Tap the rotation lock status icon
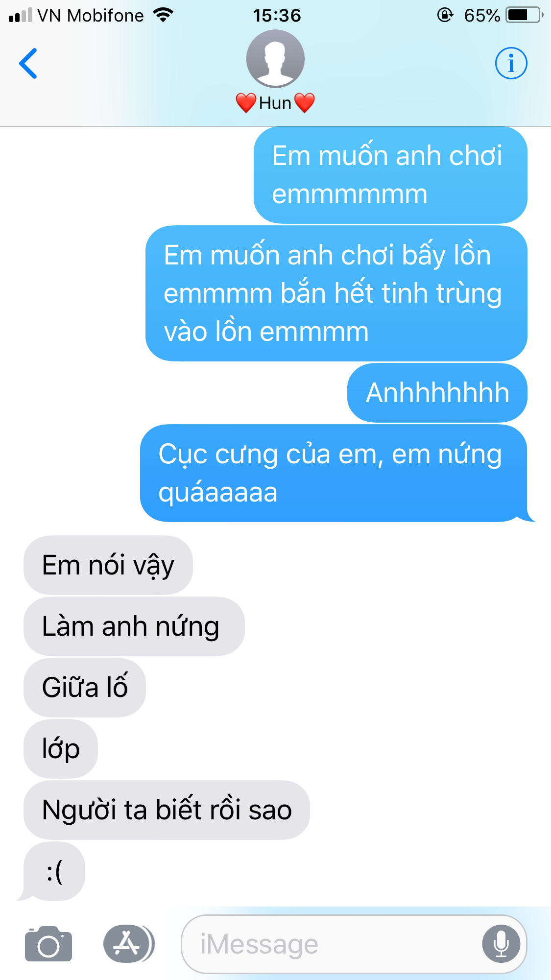This screenshot has width=551, height=980. pos(445,15)
